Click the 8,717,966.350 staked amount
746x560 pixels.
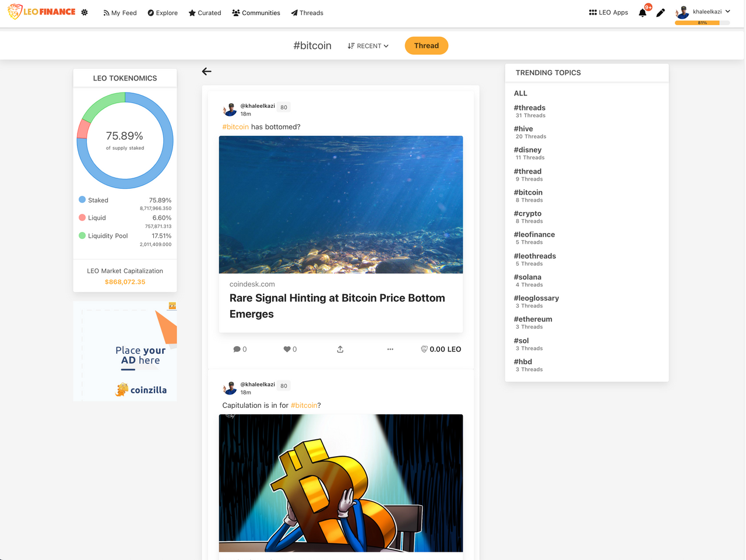[x=156, y=209]
